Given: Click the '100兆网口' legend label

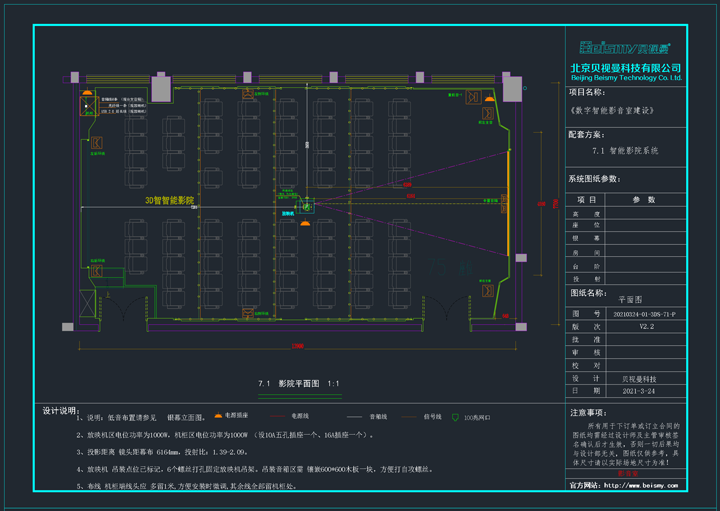Looking at the screenshot, I should tap(477, 418).
